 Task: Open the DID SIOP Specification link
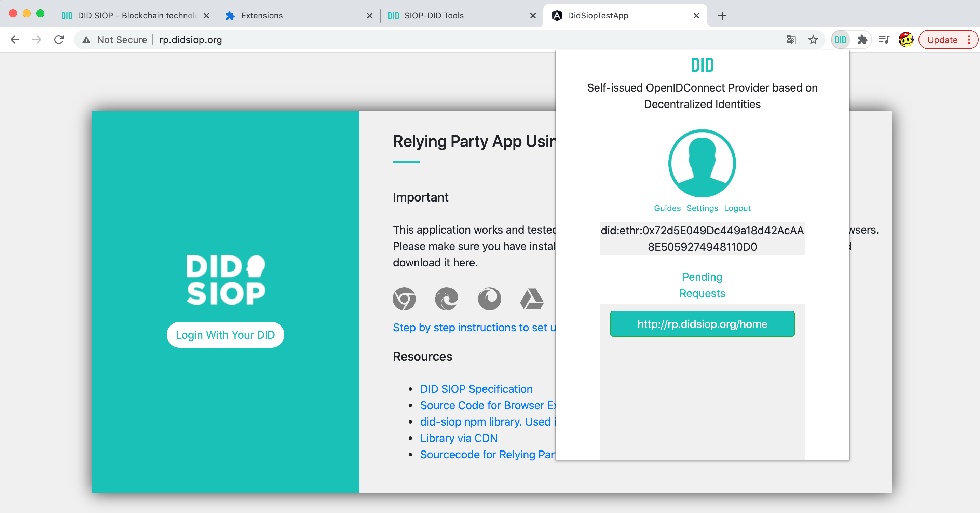tap(476, 389)
